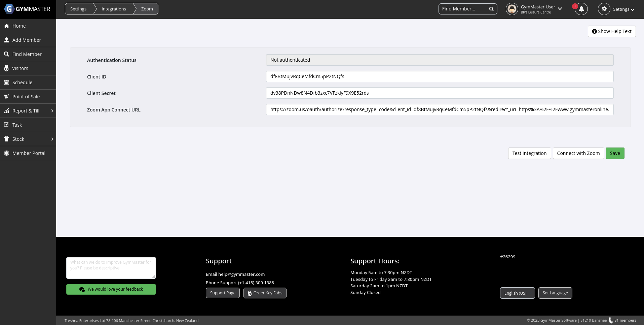
Task: Open the English (US) language selector
Action: (517, 293)
